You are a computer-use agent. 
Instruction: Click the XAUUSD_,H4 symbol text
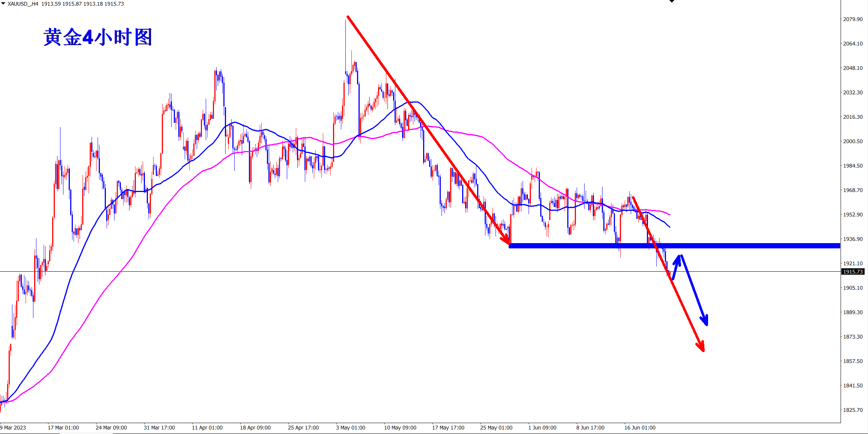(x=23, y=4)
